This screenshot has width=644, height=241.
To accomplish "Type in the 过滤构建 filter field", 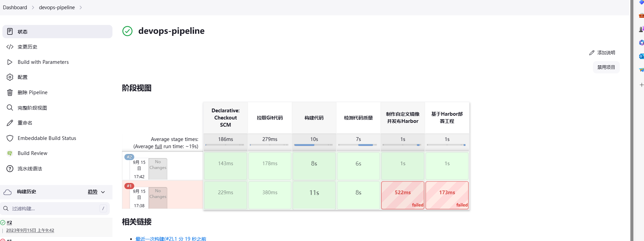I will pos(55,209).
